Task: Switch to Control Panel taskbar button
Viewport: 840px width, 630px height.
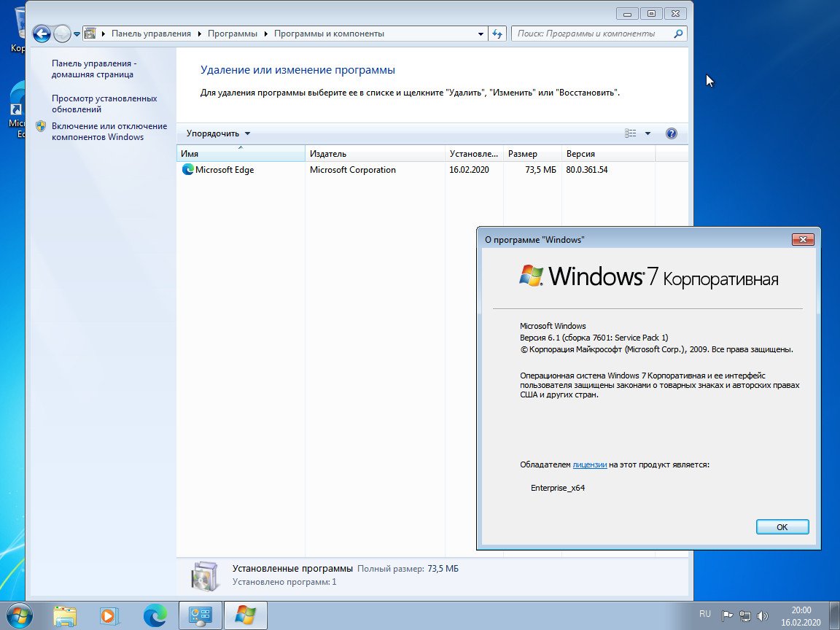Action: [200, 615]
